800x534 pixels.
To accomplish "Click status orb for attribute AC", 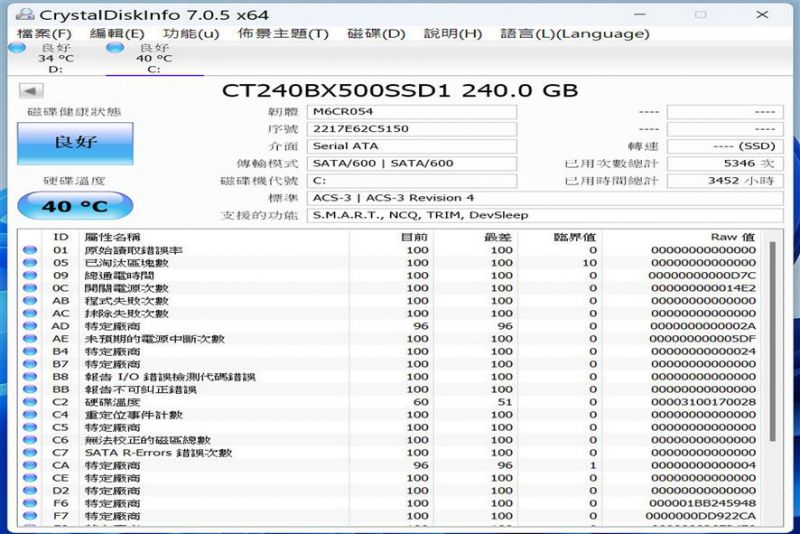I will pyautogui.click(x=30, y=313).
